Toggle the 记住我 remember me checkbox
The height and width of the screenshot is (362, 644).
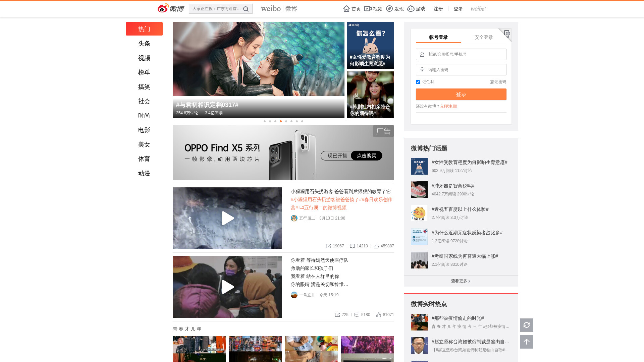point(418,82)
